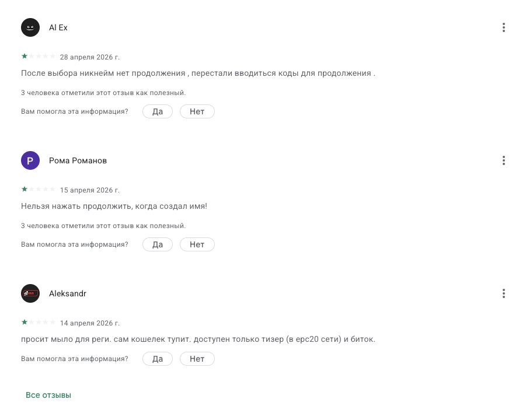This screenshot has height=420, width=519.
Task: Click the star rating on Рома Романов review
Action: coord(38,189)
